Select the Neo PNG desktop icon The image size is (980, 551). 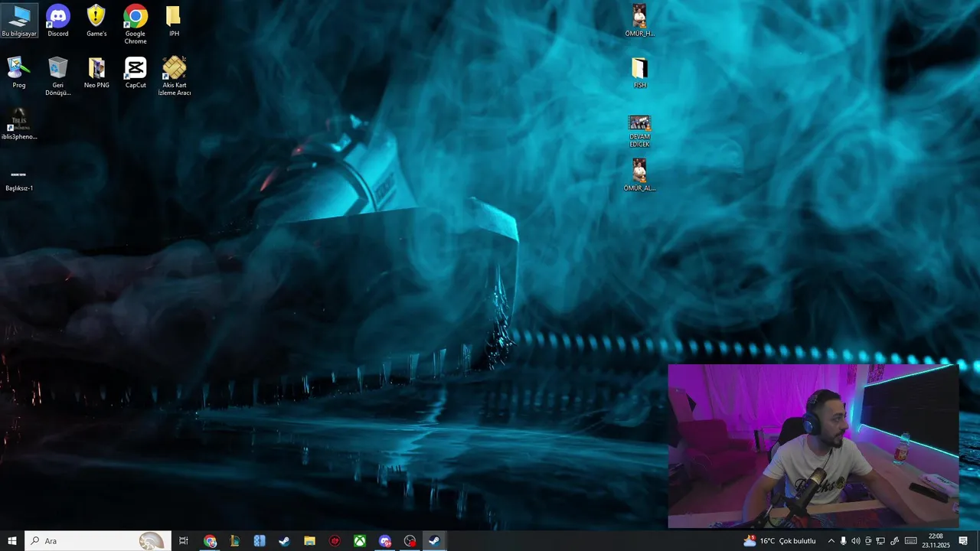(x=96, y=73)
